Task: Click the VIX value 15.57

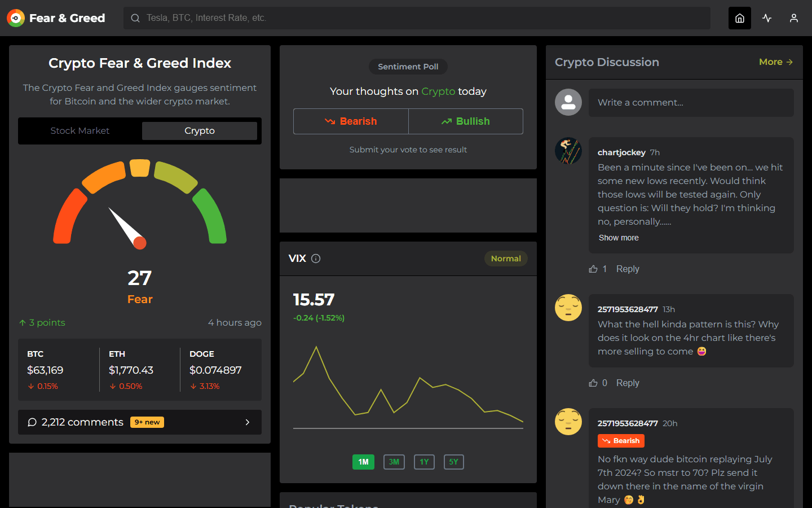Action: pos(314,300)
